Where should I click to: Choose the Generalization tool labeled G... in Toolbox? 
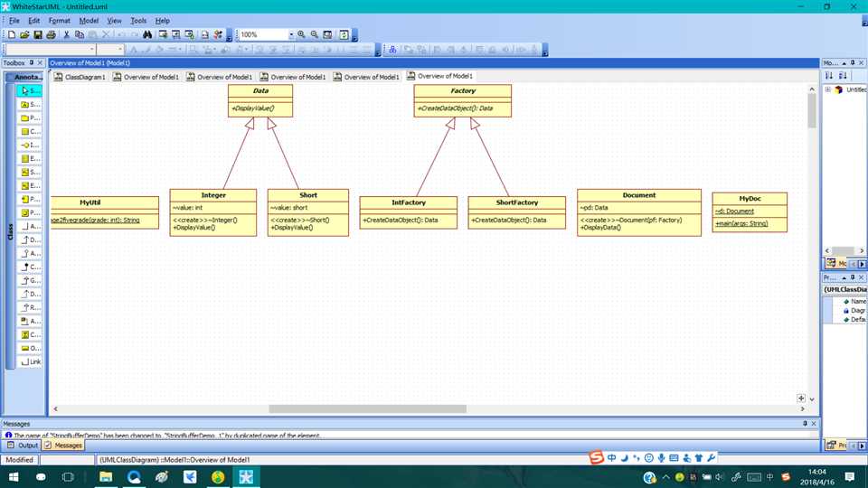(30, 280)
